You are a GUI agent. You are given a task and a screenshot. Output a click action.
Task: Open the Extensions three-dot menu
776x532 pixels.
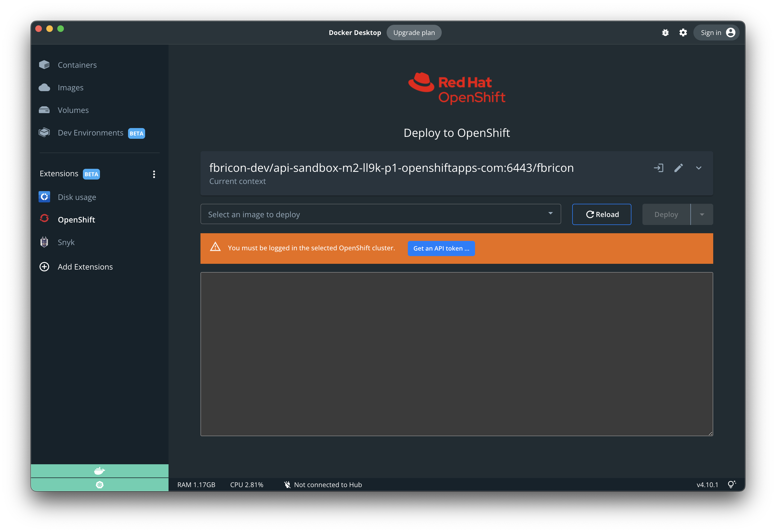tap(154, 174)
